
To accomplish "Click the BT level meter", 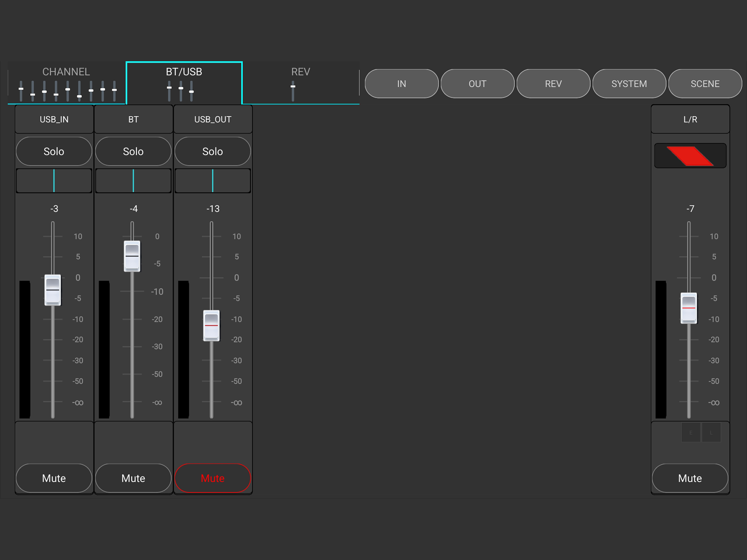I will (104, 349).
